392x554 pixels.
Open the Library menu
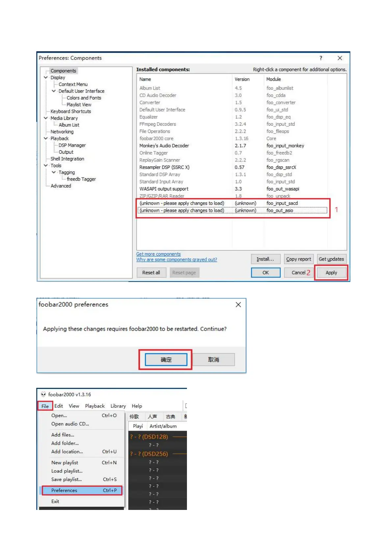coord(118,406)
